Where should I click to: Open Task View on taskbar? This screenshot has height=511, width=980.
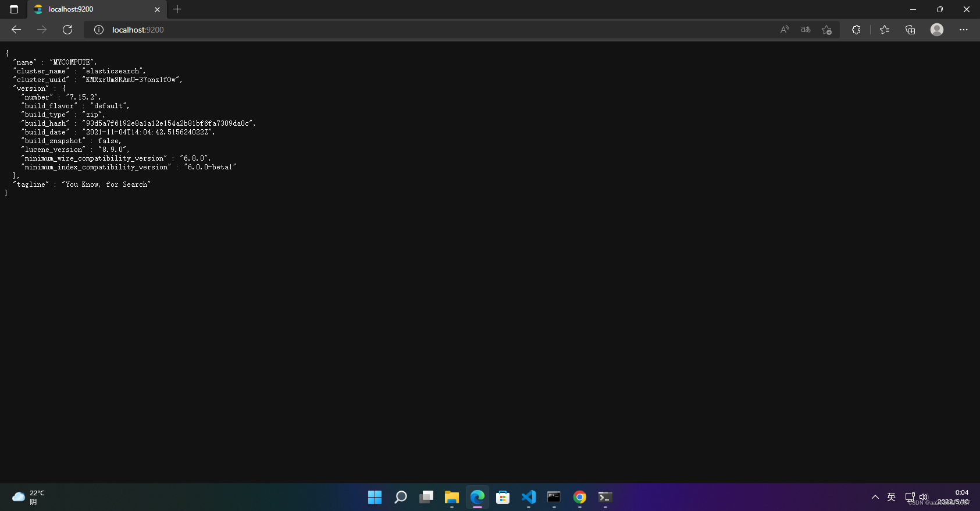pyautogui.click(x=426, y=497)
